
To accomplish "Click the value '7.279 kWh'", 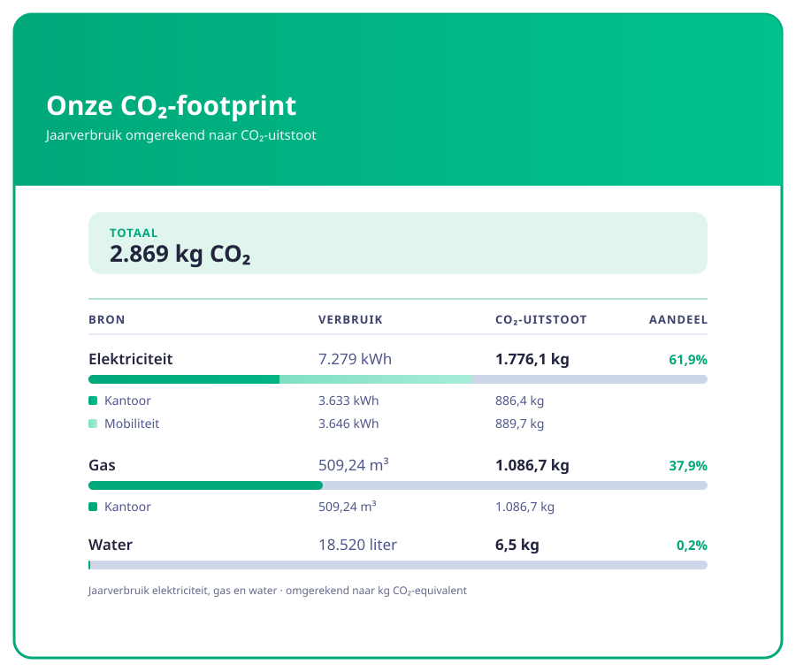I will pyautogui.click(x=355, y=359).
